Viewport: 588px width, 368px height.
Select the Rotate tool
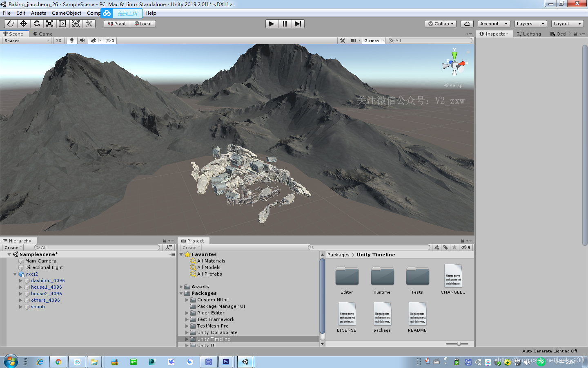click(x=36, y=24)
